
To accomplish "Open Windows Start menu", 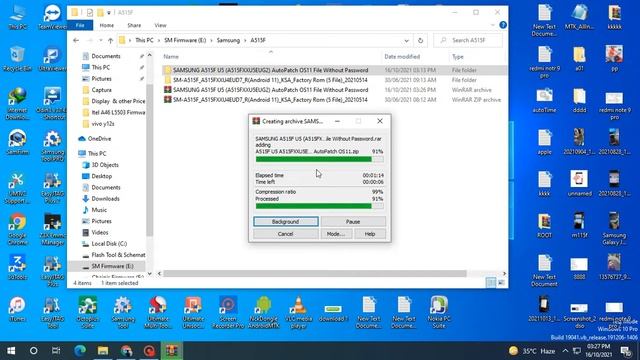I will [11, 351].
